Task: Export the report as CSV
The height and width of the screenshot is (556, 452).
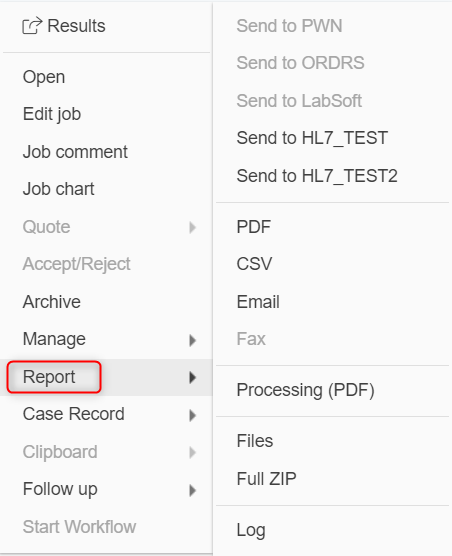Action: click(x=254, y=264)
